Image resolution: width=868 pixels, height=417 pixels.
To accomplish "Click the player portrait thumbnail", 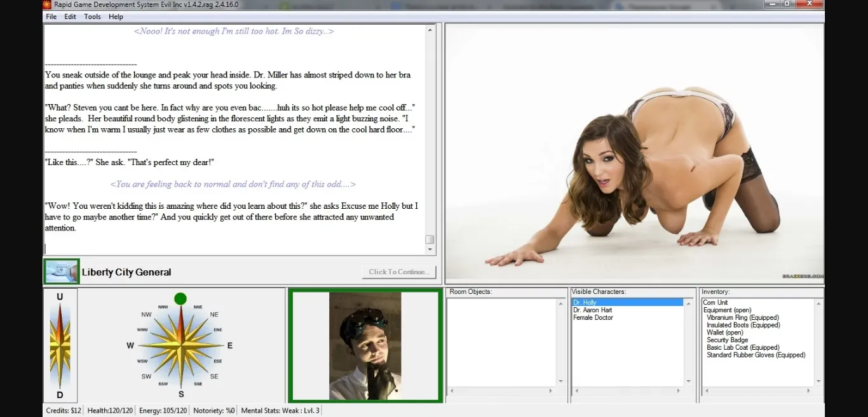I will pyautogui.click(x=365, y=346).
